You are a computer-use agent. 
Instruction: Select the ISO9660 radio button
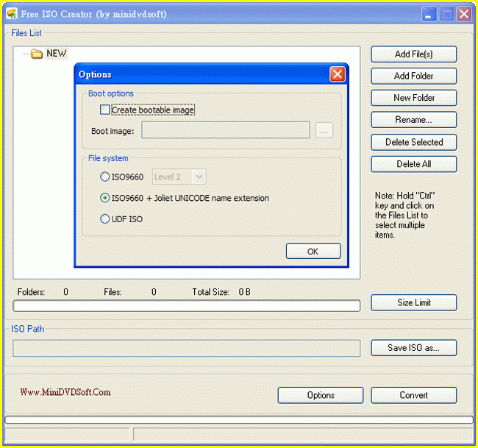click(105, 177)
